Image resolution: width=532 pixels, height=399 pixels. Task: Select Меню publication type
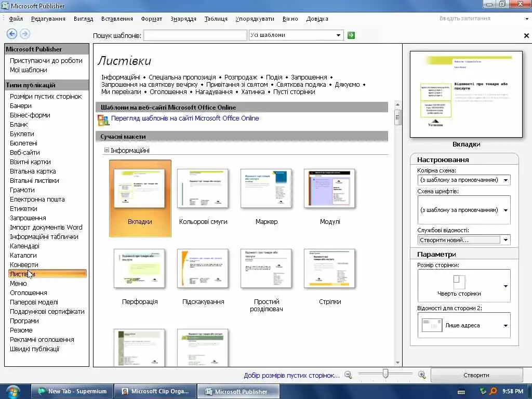(x=18, y=283)
